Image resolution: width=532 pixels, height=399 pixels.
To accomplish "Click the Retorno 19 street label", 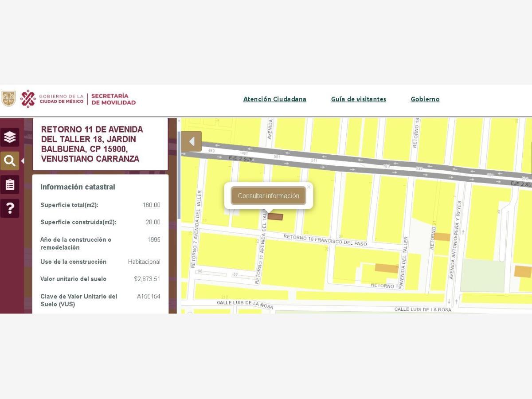I will [x=386, y=286].
